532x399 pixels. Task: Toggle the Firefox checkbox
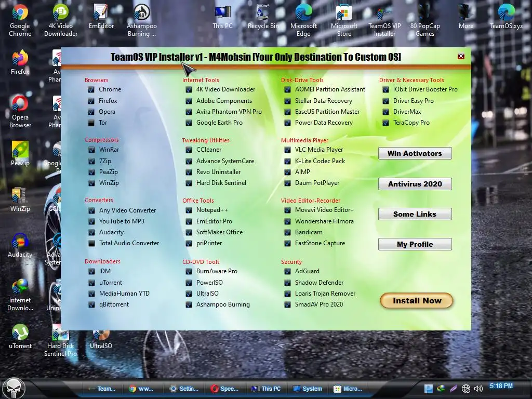[x=91, y=101]
